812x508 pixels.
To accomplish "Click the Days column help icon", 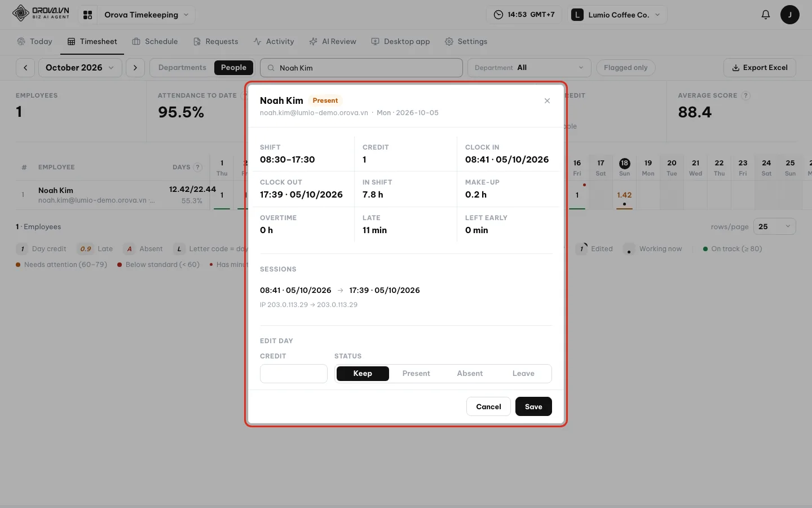I will coord(198,167).
